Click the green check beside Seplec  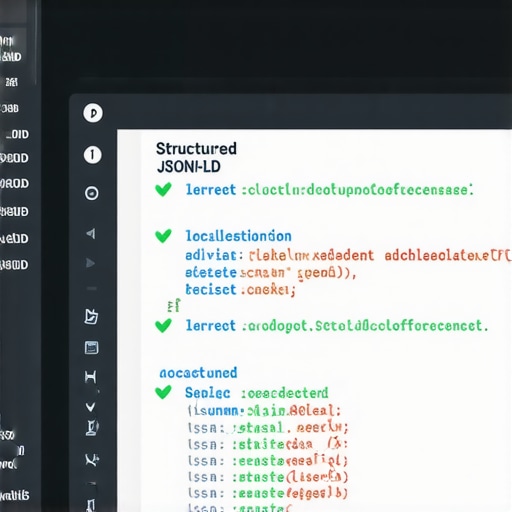pos(163,392)
